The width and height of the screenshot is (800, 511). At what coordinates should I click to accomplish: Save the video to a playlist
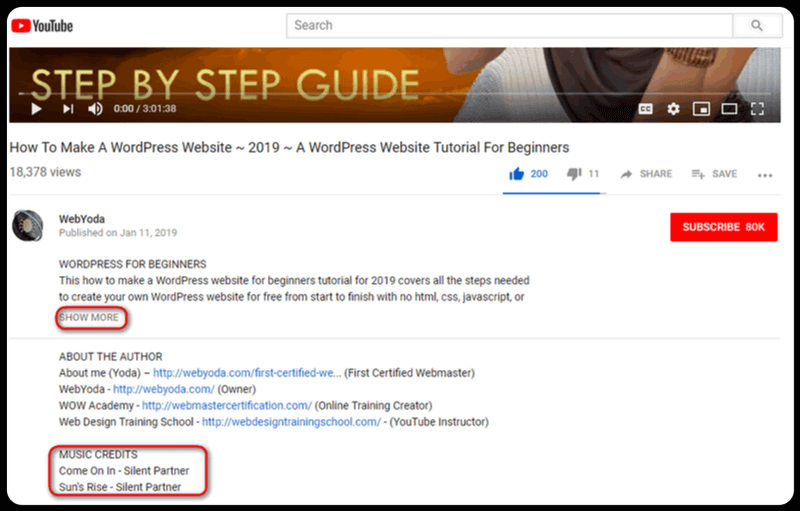coord(714,174)
